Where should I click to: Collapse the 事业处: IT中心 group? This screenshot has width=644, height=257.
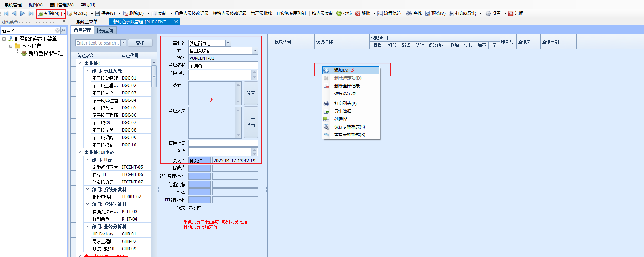(x=80, y=152)
